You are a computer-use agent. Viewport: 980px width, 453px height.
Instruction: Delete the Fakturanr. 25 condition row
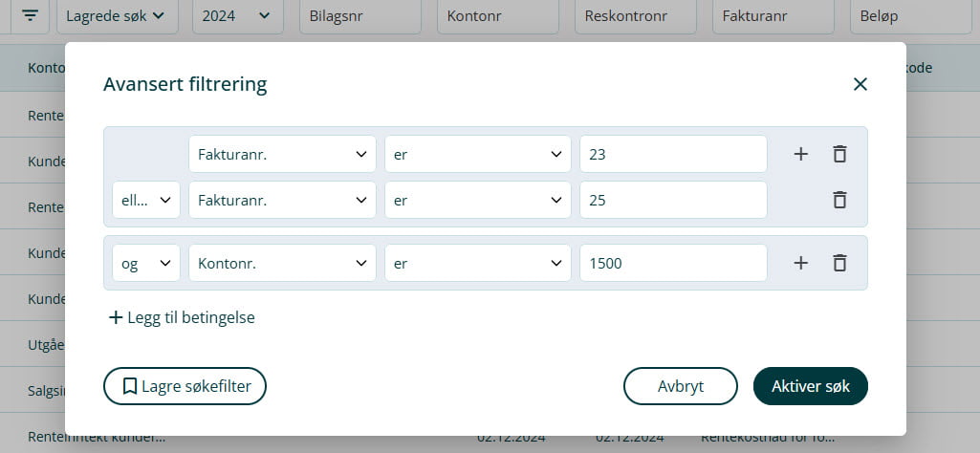839,200
